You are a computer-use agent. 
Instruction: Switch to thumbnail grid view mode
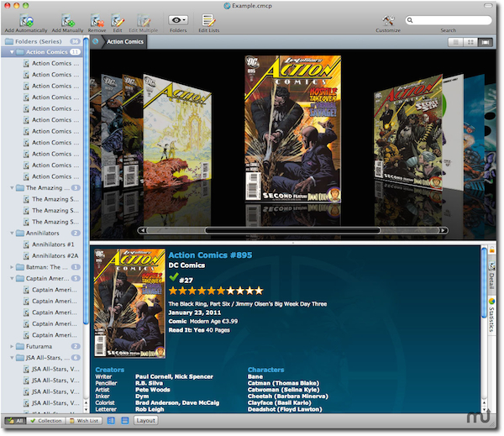coord(470,42)
